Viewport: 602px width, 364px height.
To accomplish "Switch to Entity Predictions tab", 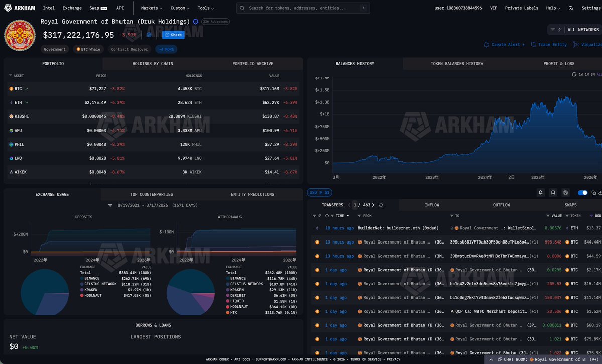I will (252, 195).
